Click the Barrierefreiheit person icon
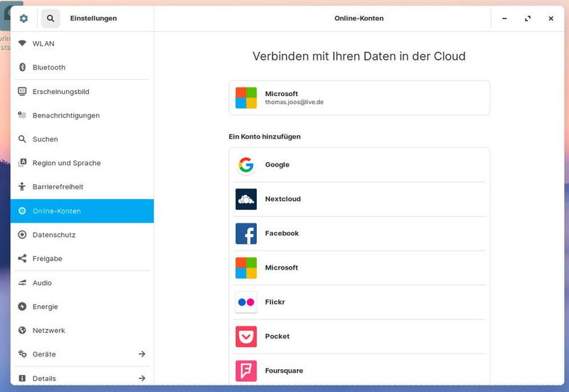This screenshot has width=569, height=392. [22, 186]
